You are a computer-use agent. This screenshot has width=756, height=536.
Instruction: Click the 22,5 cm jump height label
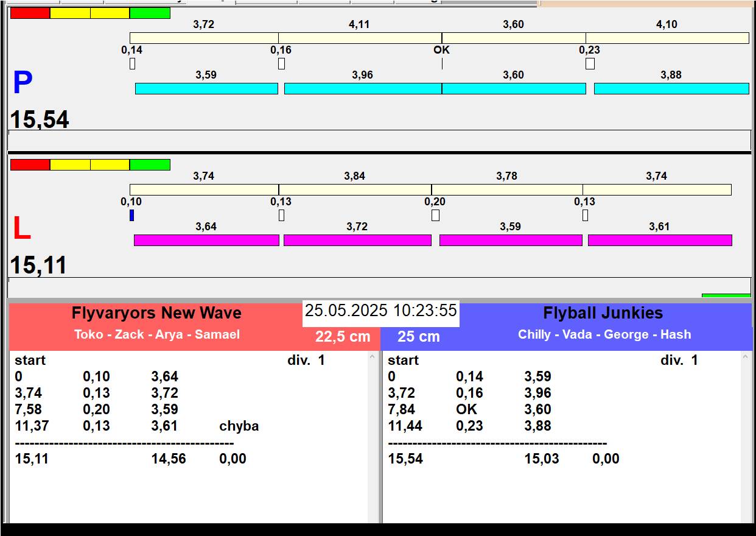(x=343, y=337)
